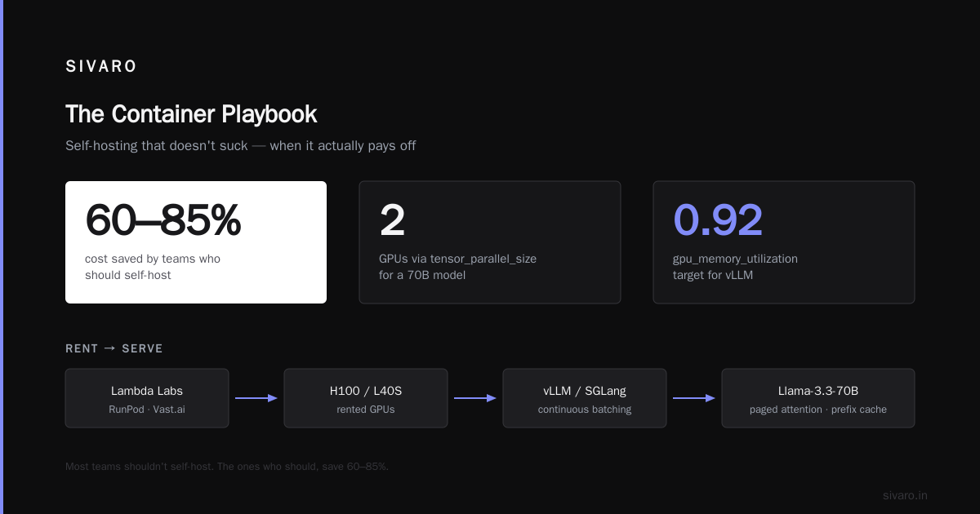The image size is (980, 514).
Task: Click the '60–85%' statistic
Action: [x=163, y=219]
